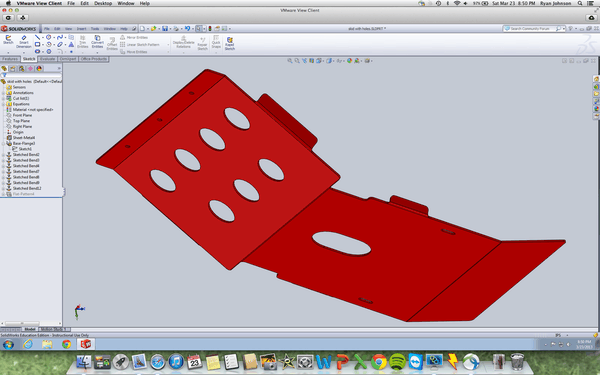
Task: Click the Sketch tool icon
Action: click(8, 39)
